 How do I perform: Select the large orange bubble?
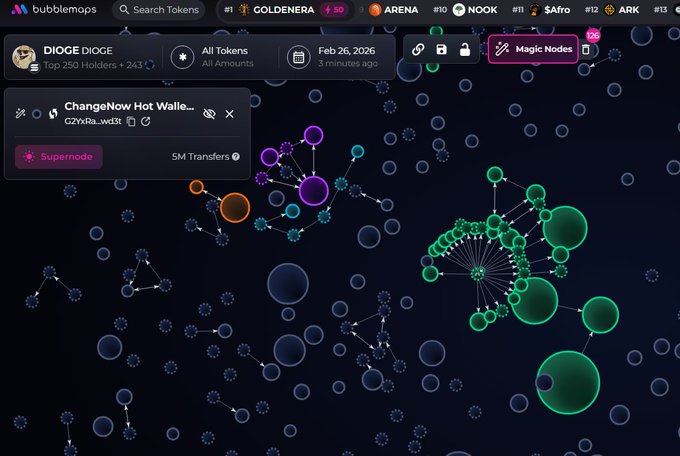235,207
